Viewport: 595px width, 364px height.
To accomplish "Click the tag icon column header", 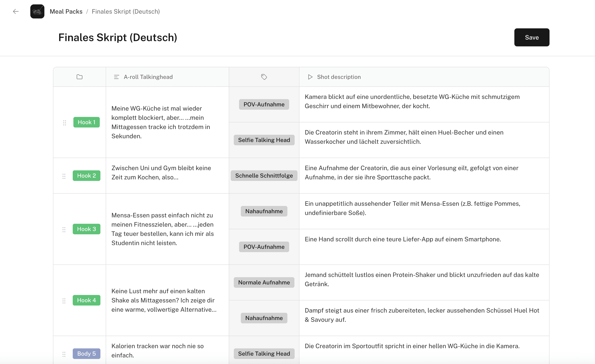I will pos(264,77).
